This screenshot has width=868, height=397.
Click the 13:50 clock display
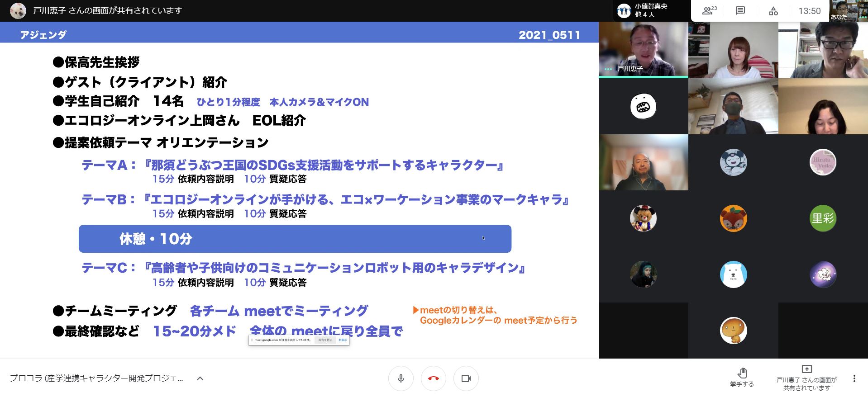pos(809,11)
